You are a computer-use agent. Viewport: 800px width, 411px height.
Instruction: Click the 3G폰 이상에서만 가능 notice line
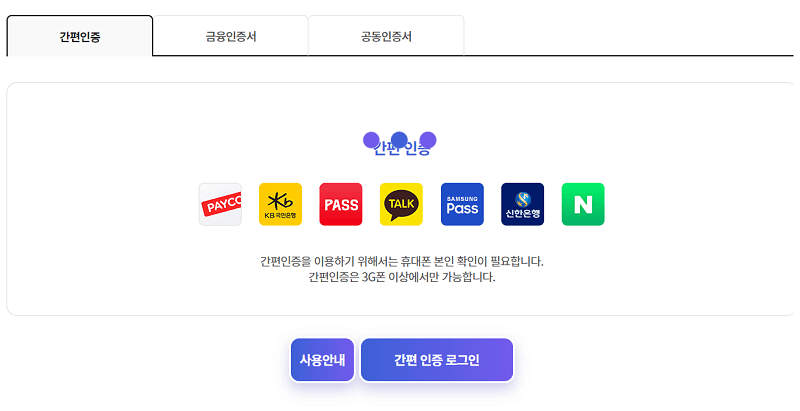click(x=402, y=277)
